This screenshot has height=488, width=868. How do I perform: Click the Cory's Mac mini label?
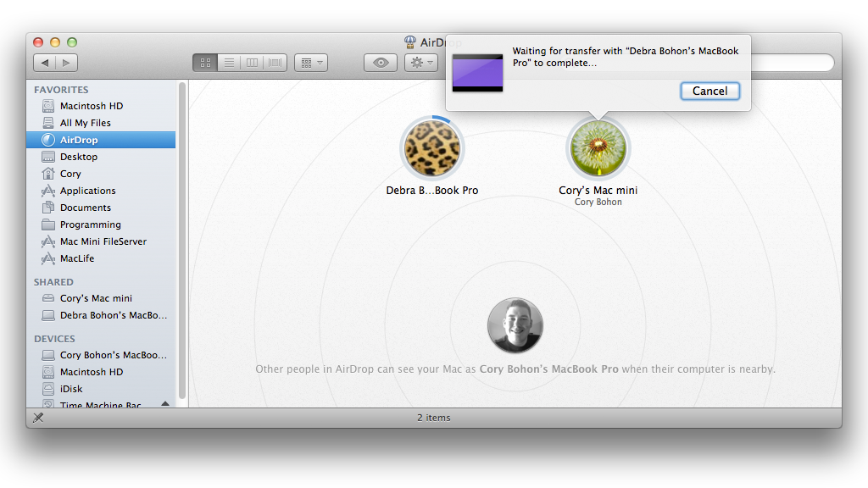click(x=598, y=191)
